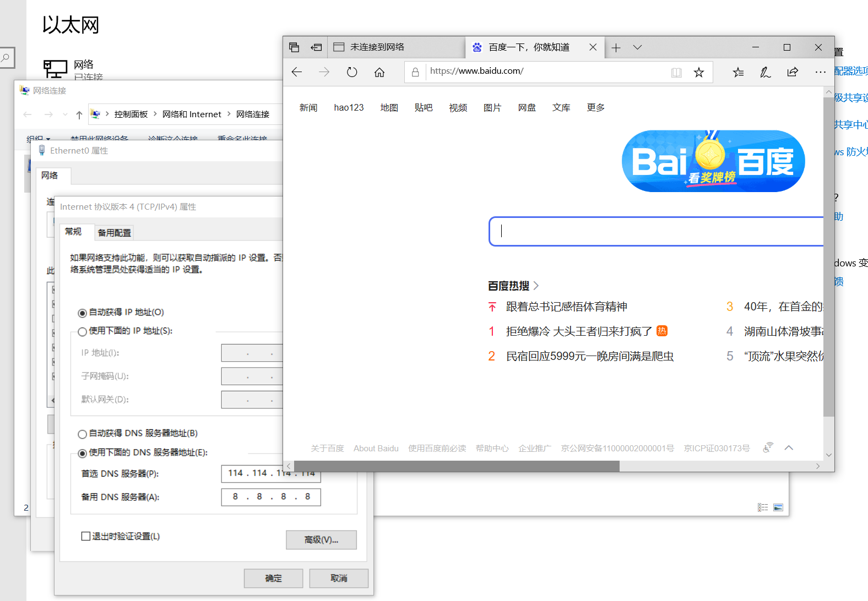The image size is (868, 601).
Task: Select 使用下面的 DNS 服务器地址 radio button
Action: tap(82, 454)
